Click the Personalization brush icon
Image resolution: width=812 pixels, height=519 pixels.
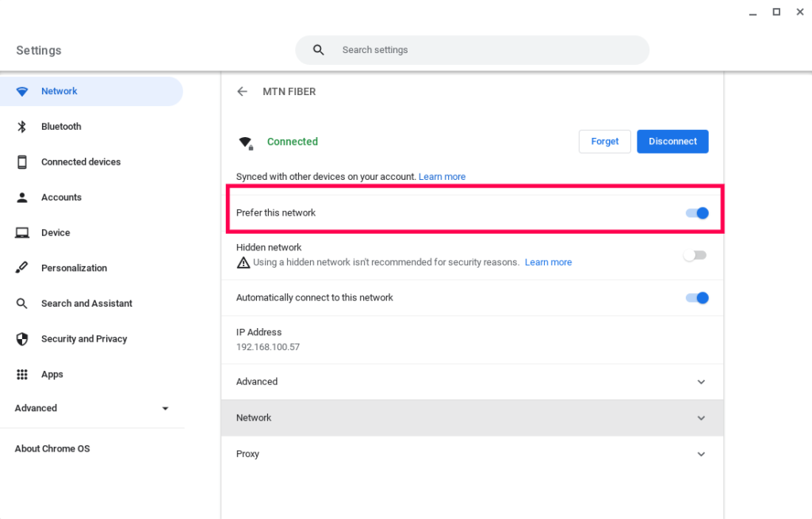coord(21,268)
